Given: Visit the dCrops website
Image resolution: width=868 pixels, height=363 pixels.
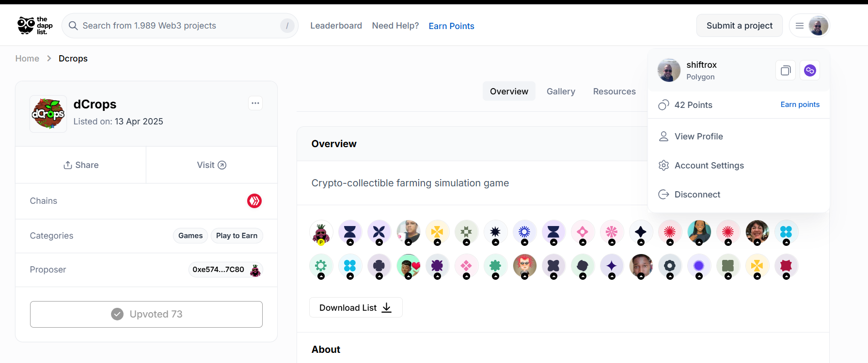Looking at the screenshot, I should 212,165.
